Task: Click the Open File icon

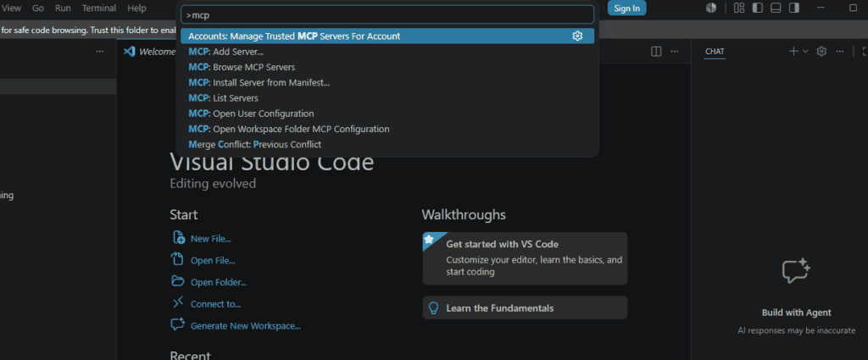Action: (178, 259)
